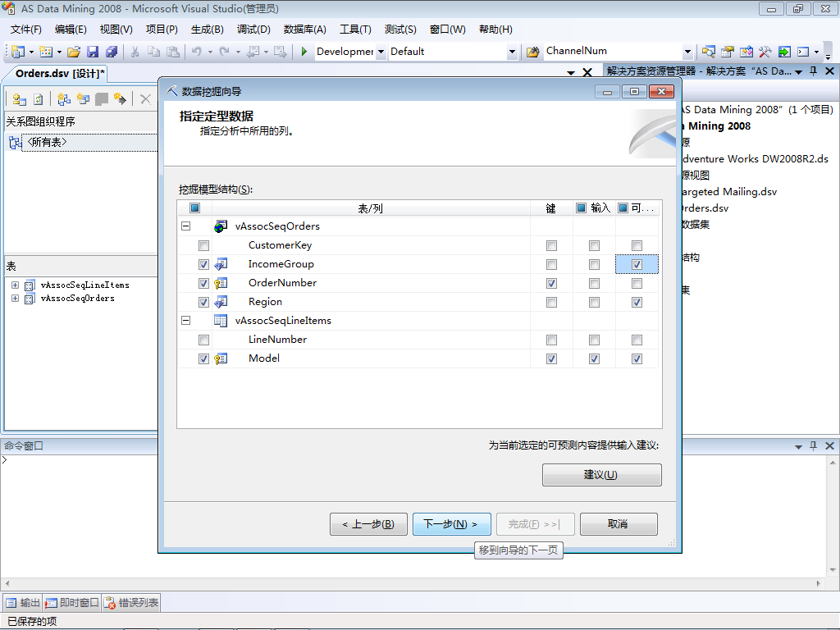Click the Add New Item toolbar icon
The width and height of the screenshot is (840, 630).
[x=46, y=52]
